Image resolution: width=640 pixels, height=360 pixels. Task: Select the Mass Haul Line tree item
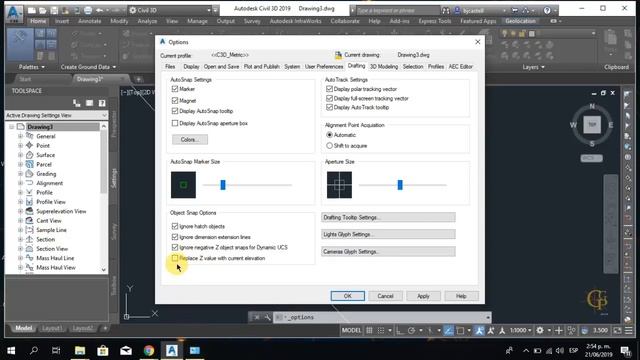[x=55, y=258]
